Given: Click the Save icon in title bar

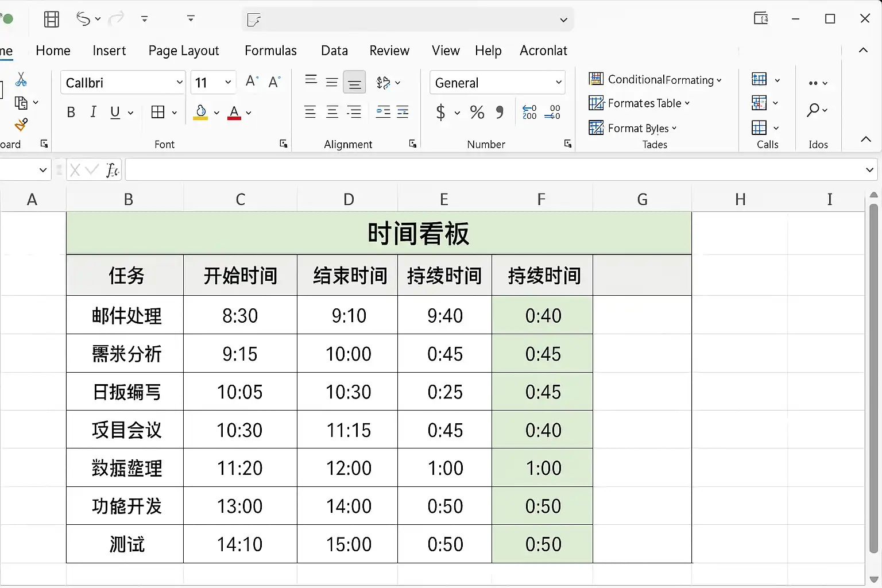Looking at the screenshot, I should point(52,19).
